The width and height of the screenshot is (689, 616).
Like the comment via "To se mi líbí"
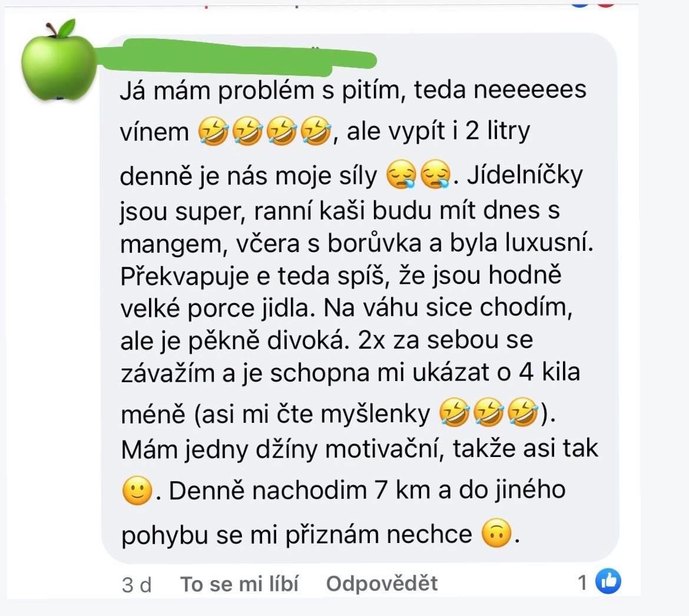pyautogui.click(x=240, y=584)
